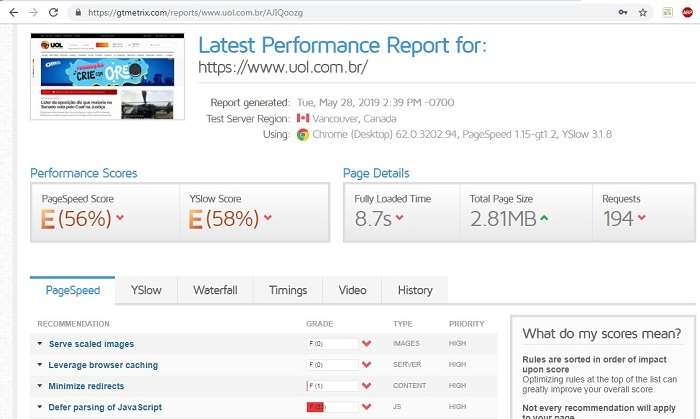Open the uol.com.br page screenshot thumbnail
The height and width of the screenshot is (419, 700).
107,76
